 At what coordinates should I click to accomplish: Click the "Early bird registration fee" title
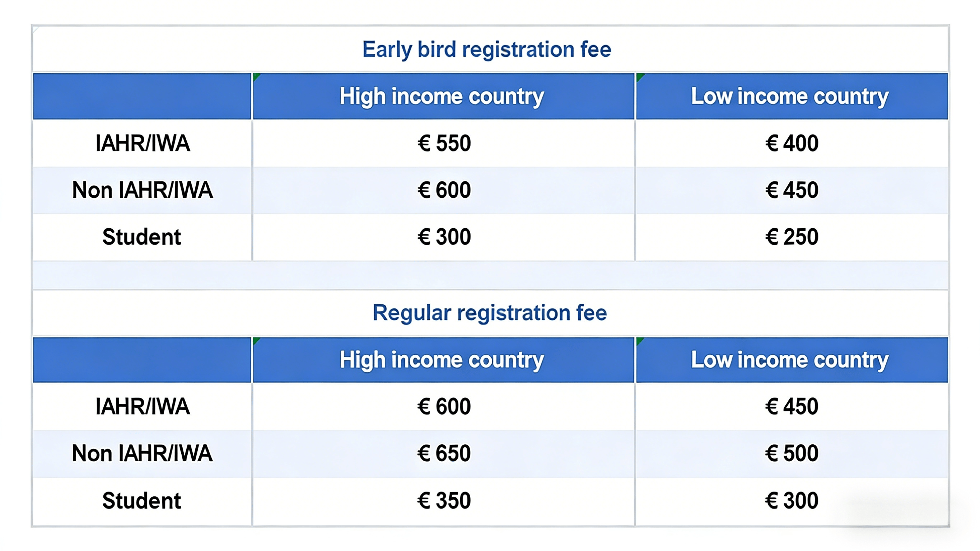[486, 50]
